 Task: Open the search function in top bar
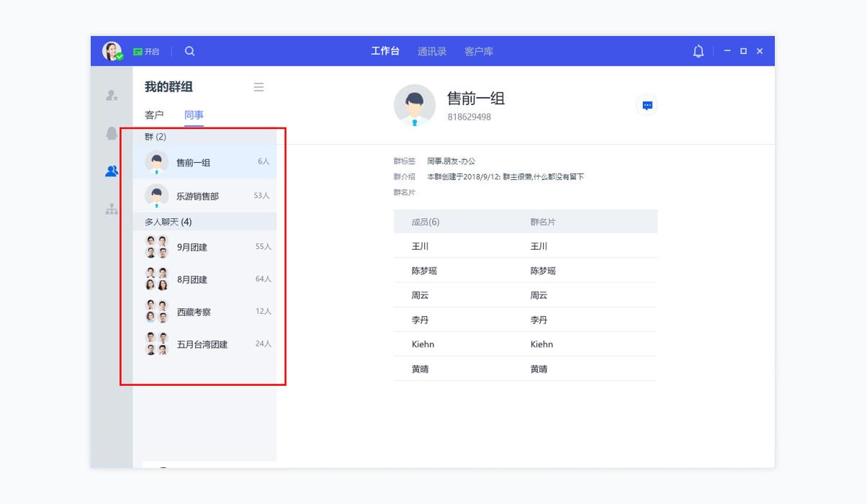tap(191, 53)
